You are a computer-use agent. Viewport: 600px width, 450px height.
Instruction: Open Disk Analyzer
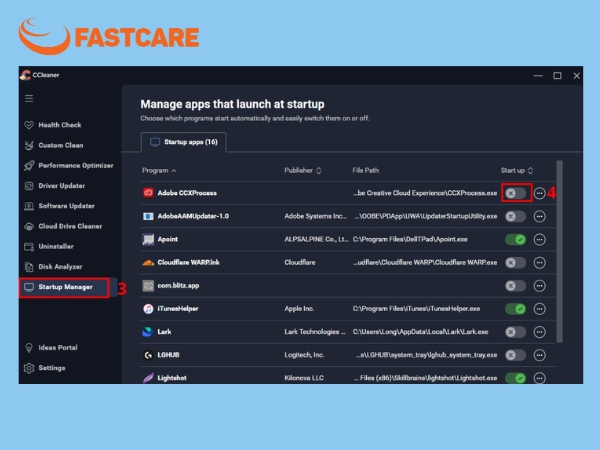[60, 267]
